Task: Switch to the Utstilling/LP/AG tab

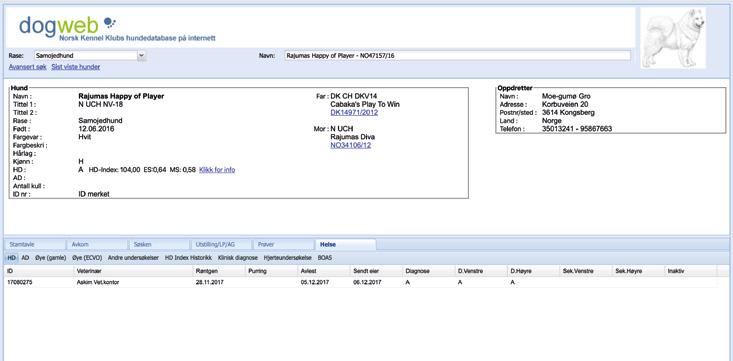Action: coord(221,245)
